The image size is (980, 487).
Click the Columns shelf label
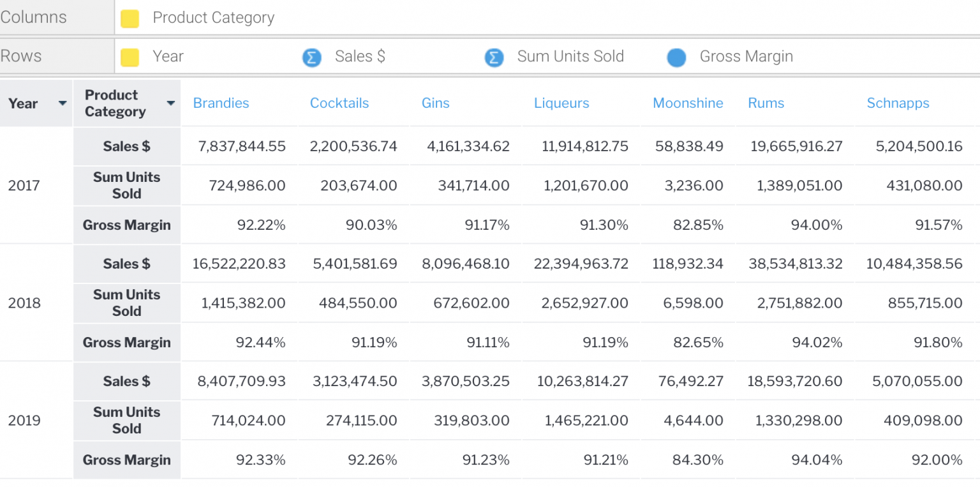[x=34, y=17]
